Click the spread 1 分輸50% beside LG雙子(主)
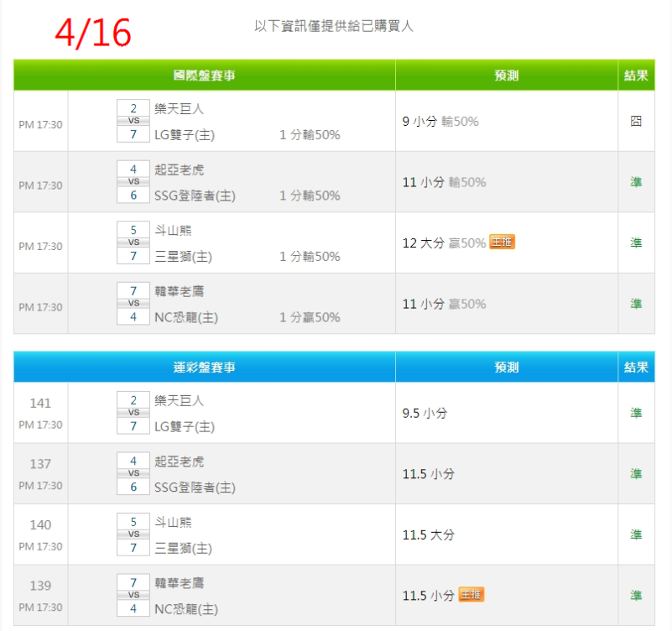Image resolution: width=672 pixels, height=631 pixels. [x=310, y=135]
